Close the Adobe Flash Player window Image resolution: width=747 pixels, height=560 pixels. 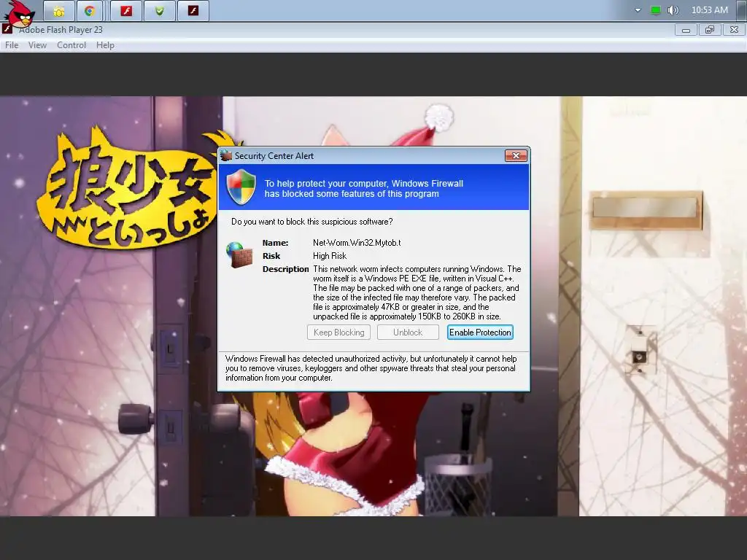coord(734,30)
